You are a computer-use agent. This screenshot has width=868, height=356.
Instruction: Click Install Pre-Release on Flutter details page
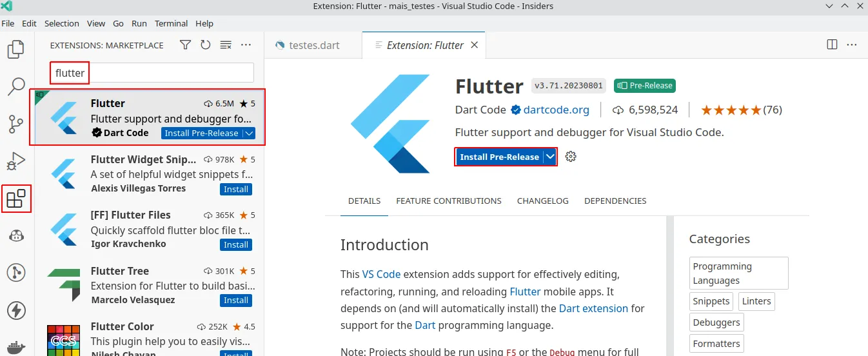point(499,157)
